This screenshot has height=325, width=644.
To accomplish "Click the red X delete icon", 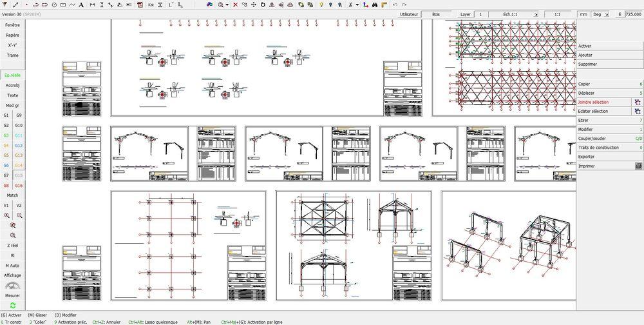I will click(236, 5).
